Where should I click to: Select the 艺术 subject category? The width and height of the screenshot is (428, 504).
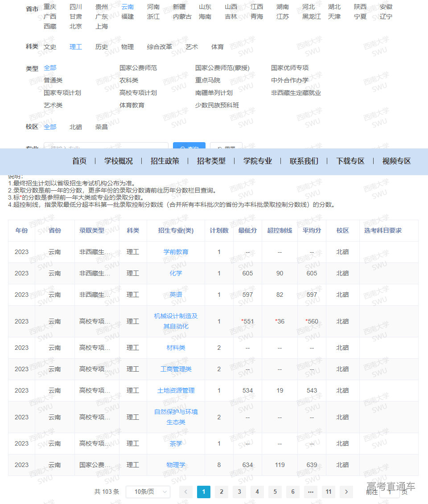pos(191,46)
